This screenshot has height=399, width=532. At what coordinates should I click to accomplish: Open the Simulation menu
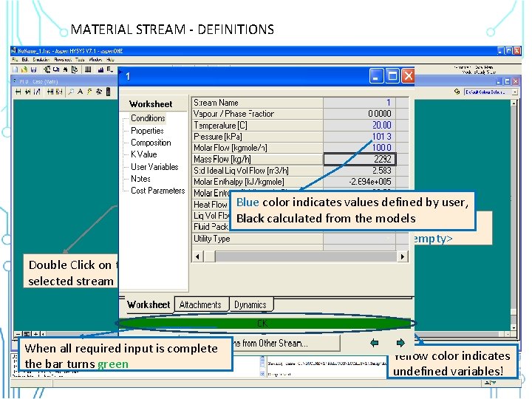click(41, 60)
